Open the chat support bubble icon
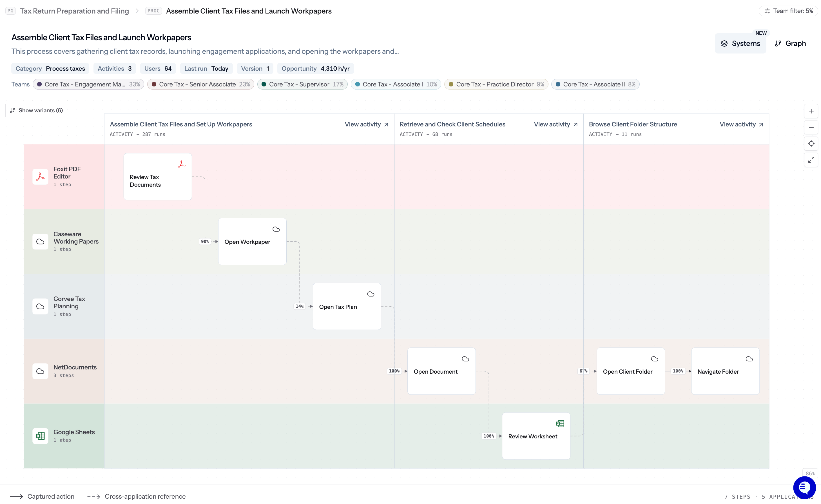This screenshot has width=821, height=504. 804,488
